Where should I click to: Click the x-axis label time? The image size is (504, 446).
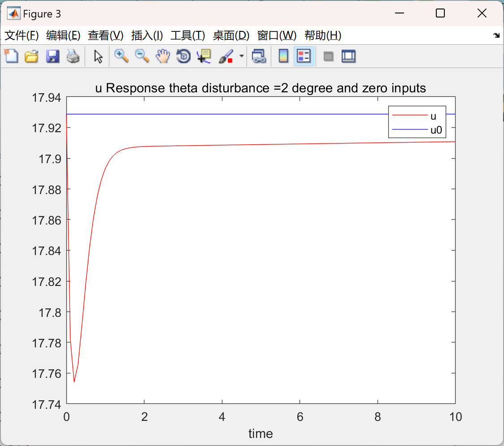261,434
